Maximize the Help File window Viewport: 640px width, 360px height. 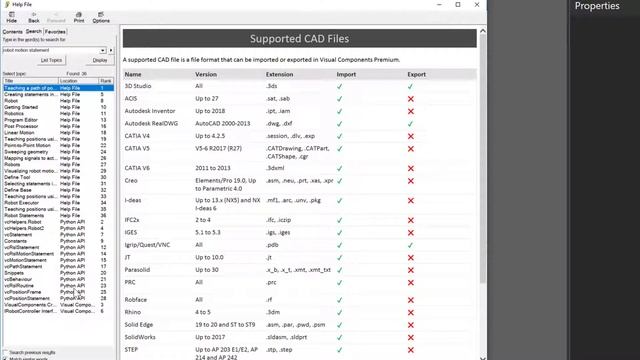click(x=458, y=4)
